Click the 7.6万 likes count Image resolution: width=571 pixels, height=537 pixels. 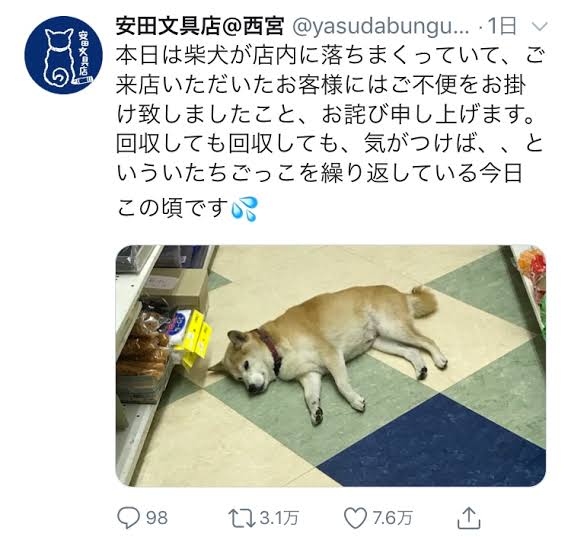(393, 518)
